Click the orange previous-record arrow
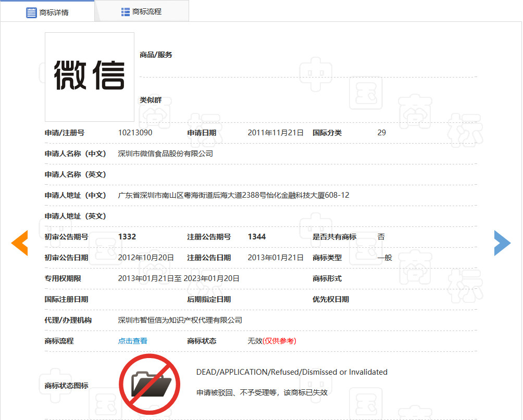This screenshot has width=523, height=420. [x=20, y=243]
